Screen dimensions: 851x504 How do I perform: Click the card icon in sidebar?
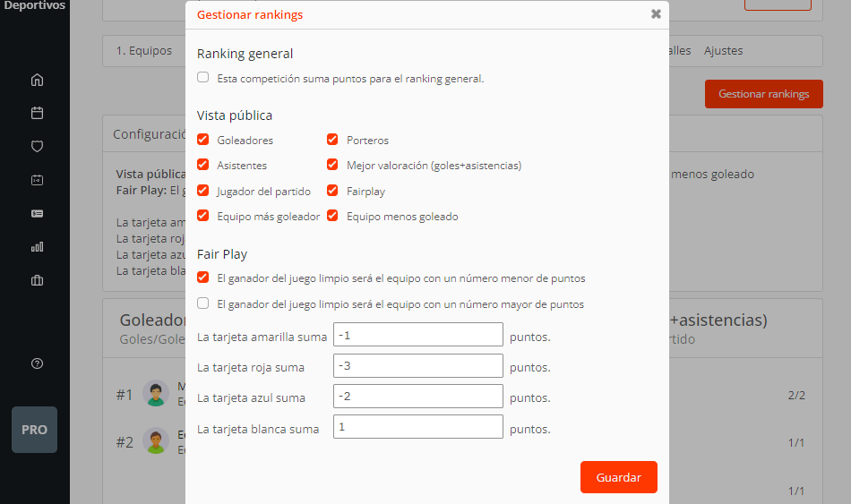37,213
